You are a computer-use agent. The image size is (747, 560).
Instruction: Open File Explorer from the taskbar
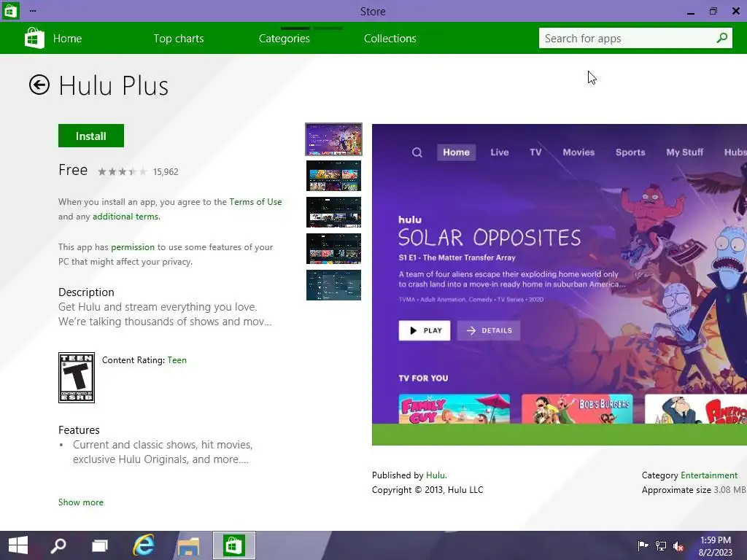click(189, 545)
